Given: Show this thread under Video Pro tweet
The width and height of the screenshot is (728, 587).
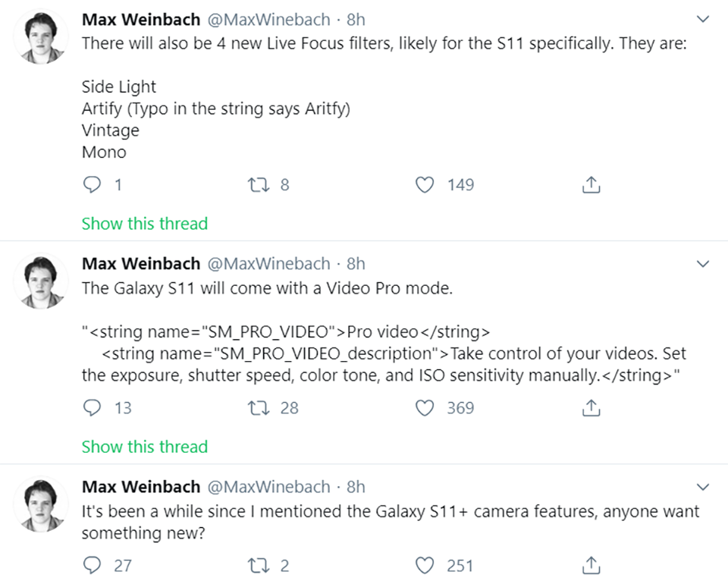Looking at the screenshot, I should tap(144, 447).
